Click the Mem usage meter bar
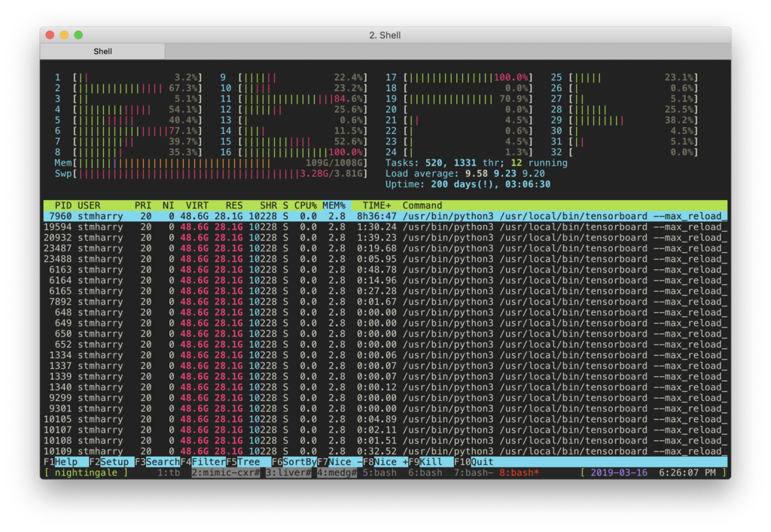771x532 pixels. click(x=211, y=163)
